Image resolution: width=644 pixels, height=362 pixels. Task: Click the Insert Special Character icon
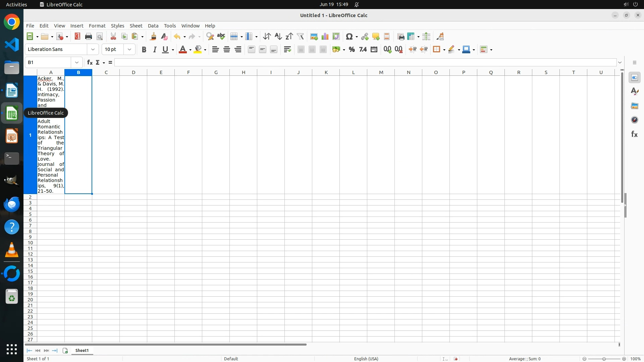point(349,37)
